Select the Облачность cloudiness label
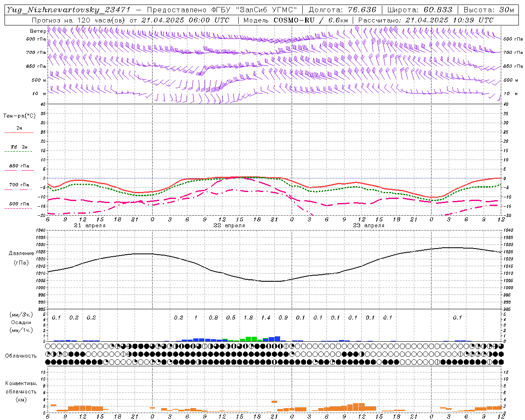525x420 pixels. click(x=21, y=356)
